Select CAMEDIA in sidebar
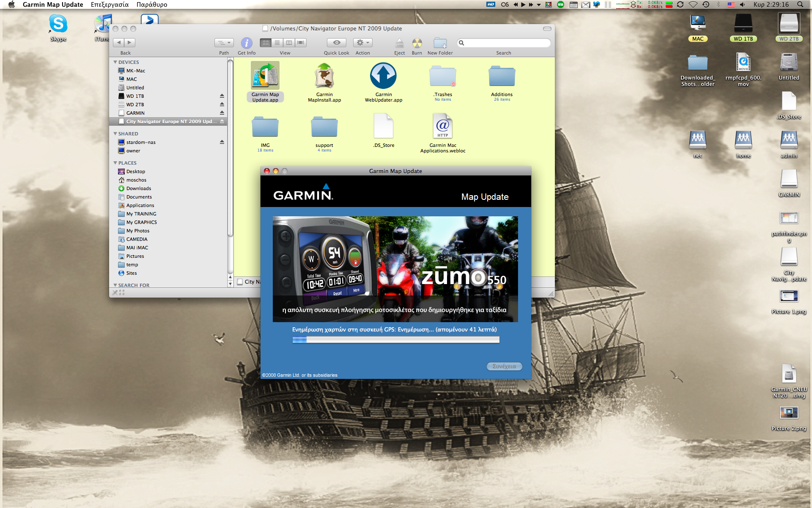Screen dimensions: 812x508 pyautogui.click(x=168, y=239)
